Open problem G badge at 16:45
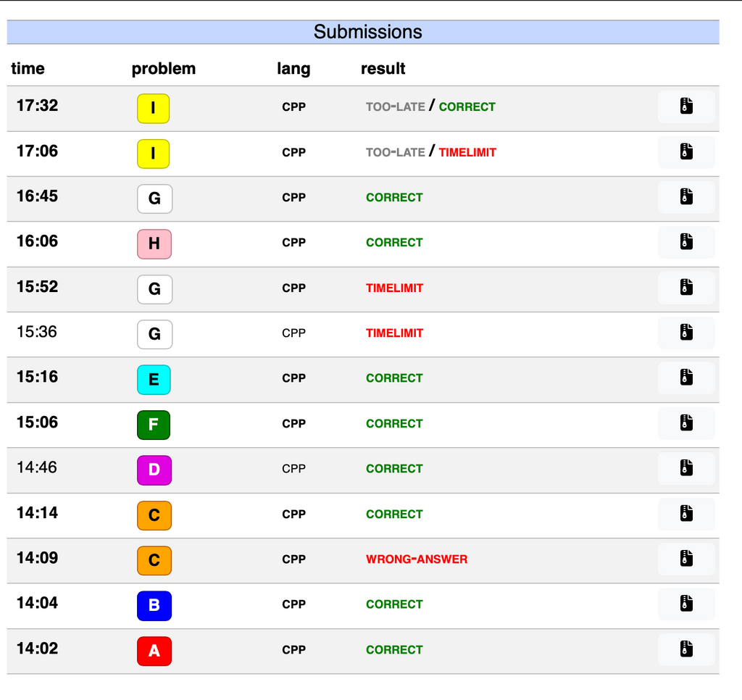 pyautogui.click(x=154, y=199)
